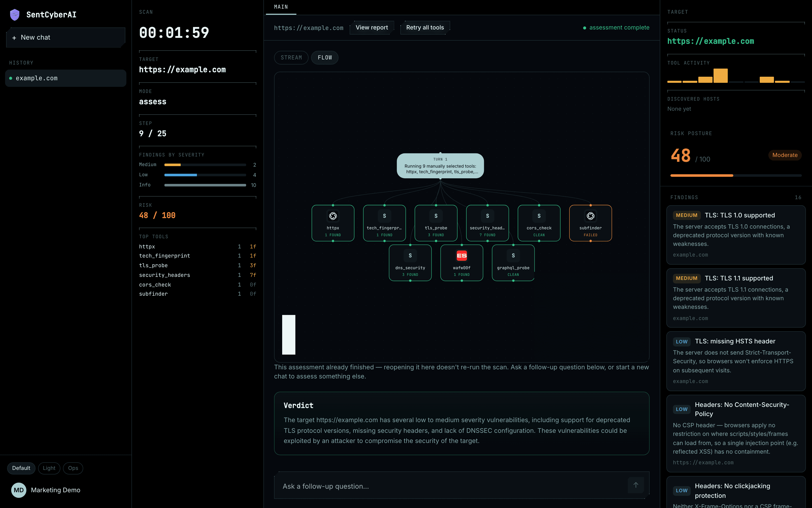812x508 pixels.
Task: Select the security_headers node icon
Action: click(487, 216)
